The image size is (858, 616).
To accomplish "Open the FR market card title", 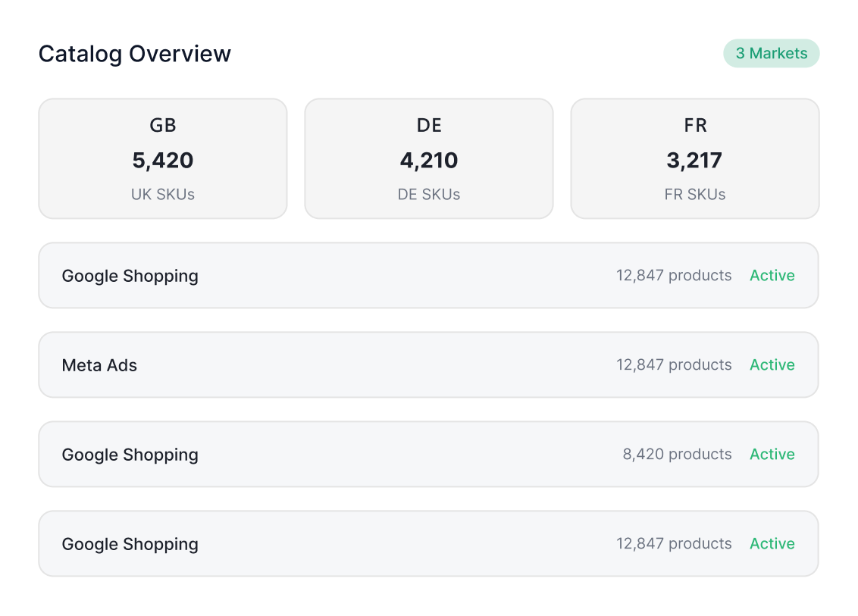I will tap(695, 125).
